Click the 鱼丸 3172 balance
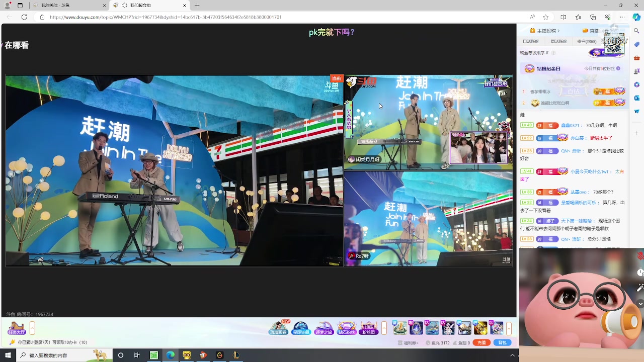This screenshot has height=362, width=644. tap(438, 343)
